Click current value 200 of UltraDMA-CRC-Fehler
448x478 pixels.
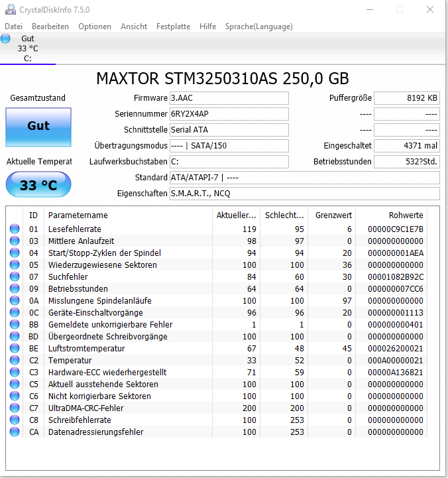(x=249, y=408)
